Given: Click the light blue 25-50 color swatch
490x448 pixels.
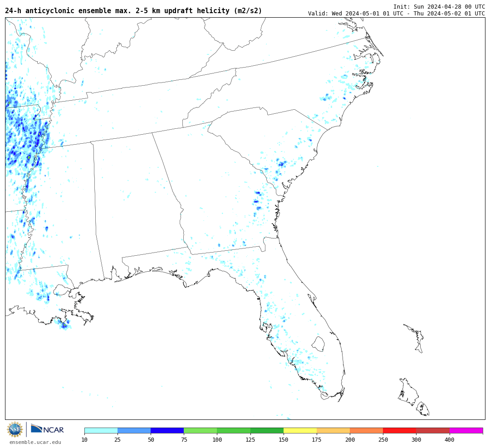Looking at the screenshot, I should tap(134, 431).
